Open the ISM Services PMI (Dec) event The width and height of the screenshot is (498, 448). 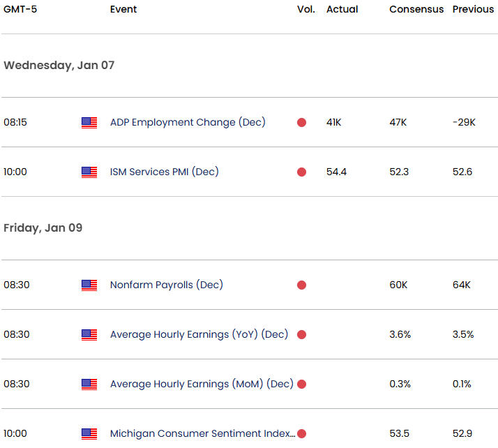(x=164, y=172)
